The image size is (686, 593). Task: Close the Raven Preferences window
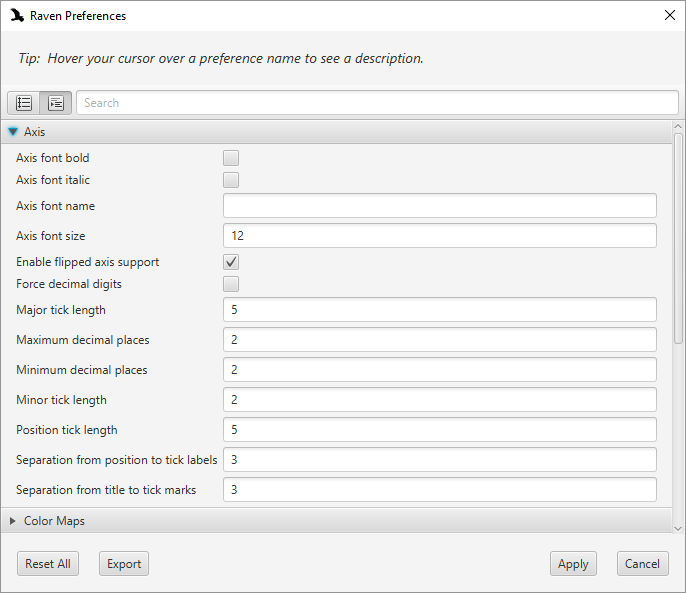coord(669,15)
